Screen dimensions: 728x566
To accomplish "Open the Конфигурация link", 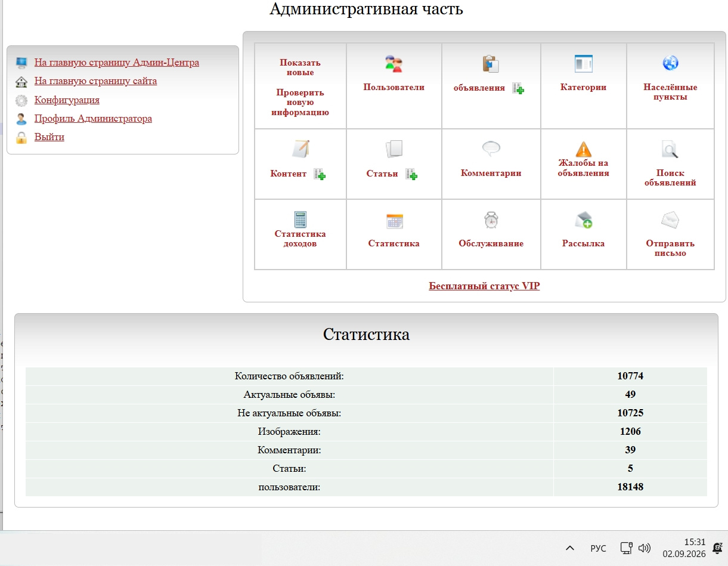I will coord(67,100).
